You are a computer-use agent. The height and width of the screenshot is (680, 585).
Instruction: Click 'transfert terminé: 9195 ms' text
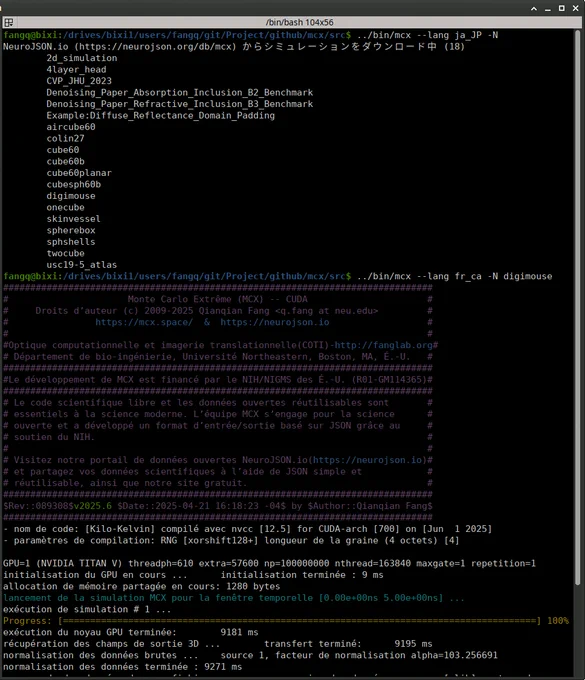pos(348,644)
